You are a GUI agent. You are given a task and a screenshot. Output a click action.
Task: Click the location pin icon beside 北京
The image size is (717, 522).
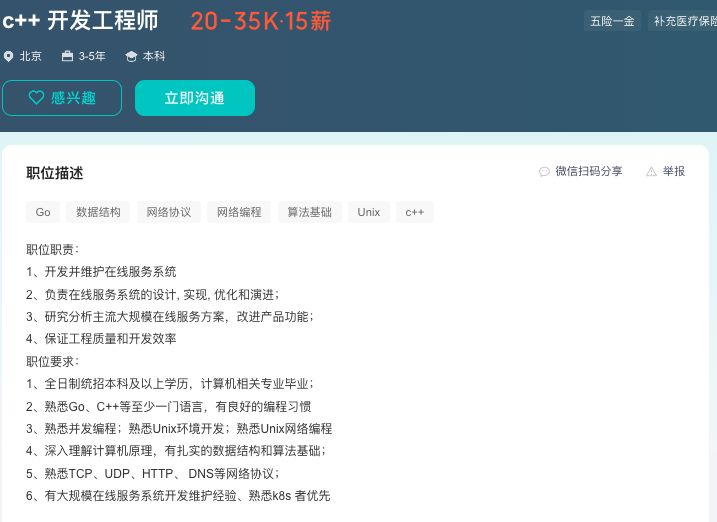[8, 56]
